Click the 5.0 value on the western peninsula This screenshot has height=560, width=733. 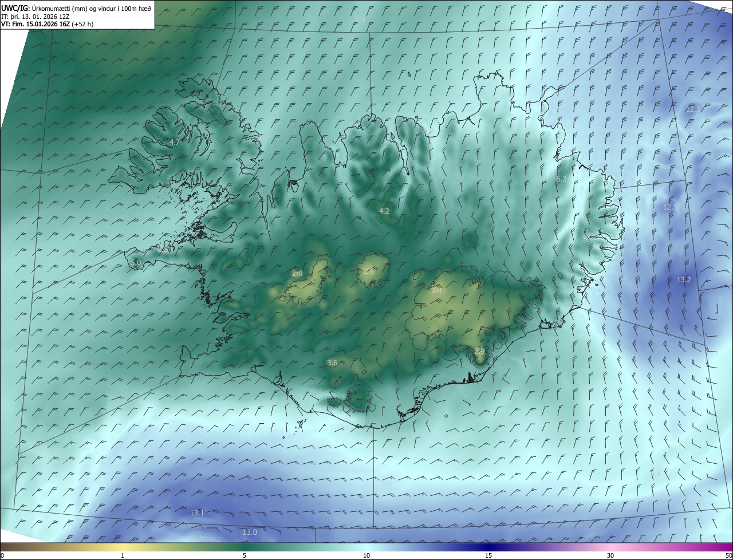[x=136, y=262]
